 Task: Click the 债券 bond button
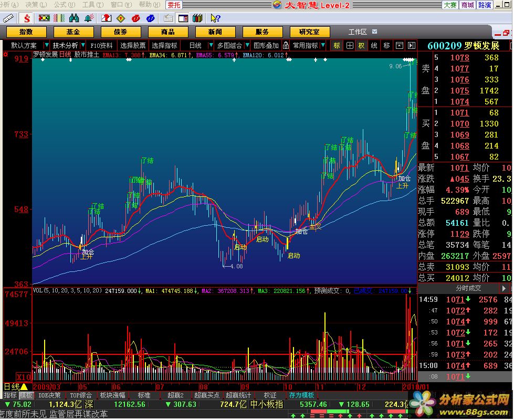pyautogui.click(x=121, y=32)
